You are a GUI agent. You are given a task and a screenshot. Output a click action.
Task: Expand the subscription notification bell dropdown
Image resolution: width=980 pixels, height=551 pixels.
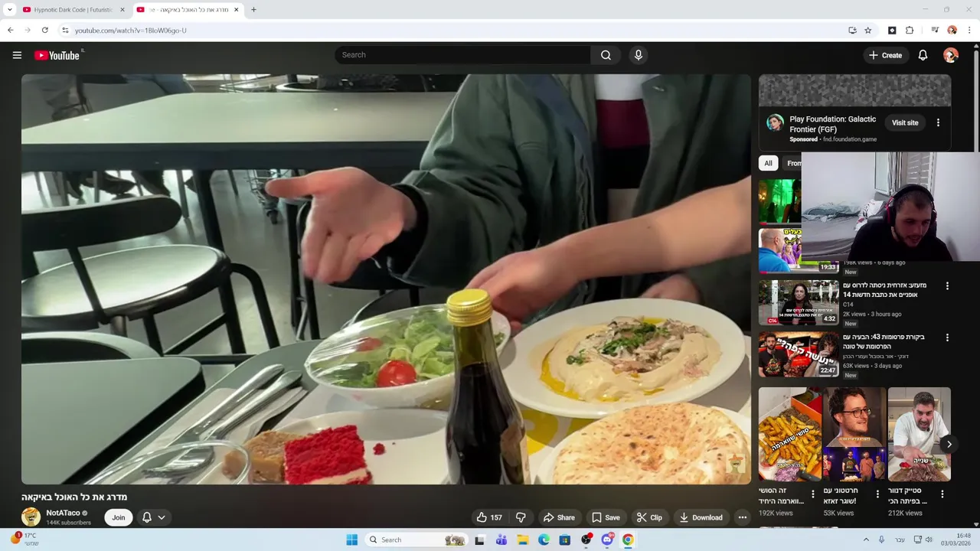[x=153, y=517]
